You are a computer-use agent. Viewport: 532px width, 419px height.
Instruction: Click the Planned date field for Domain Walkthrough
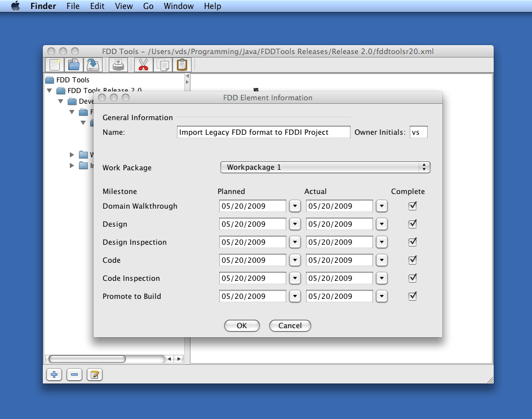[x=252, y=206]
